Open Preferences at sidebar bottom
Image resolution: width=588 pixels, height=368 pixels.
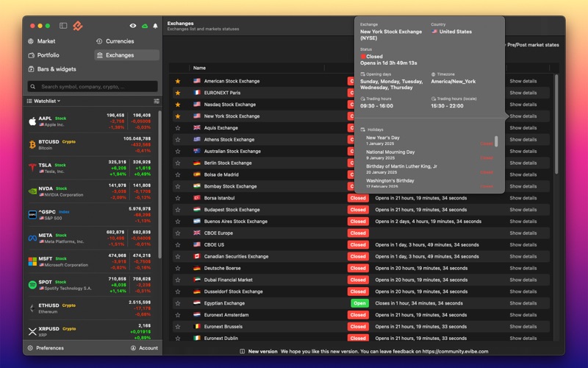click(46, 347)
